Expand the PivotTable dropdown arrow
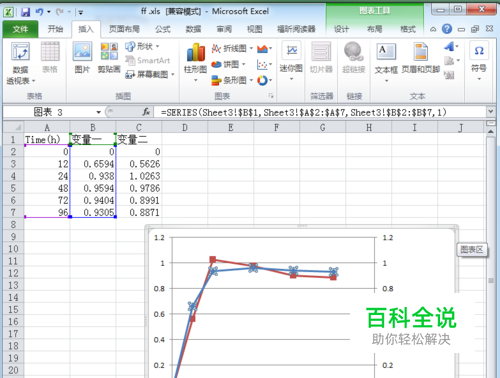The width and height of the screenshot is (500, 378). point(33,81)
